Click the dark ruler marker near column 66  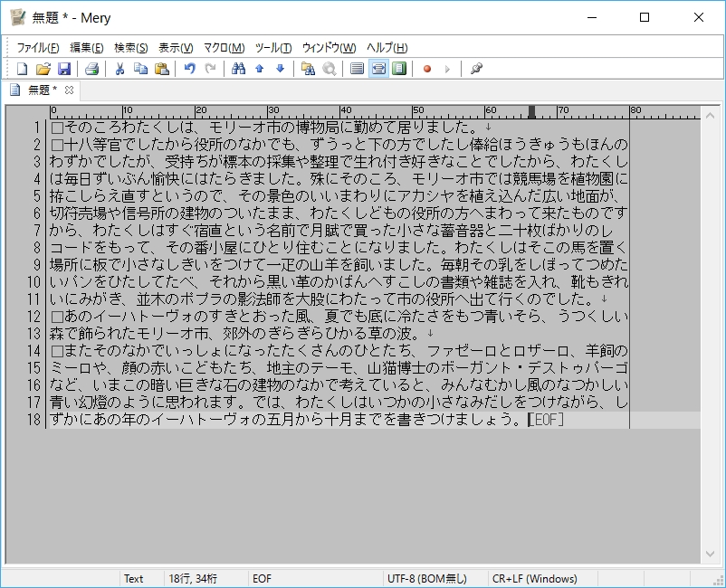coord(531,112)
